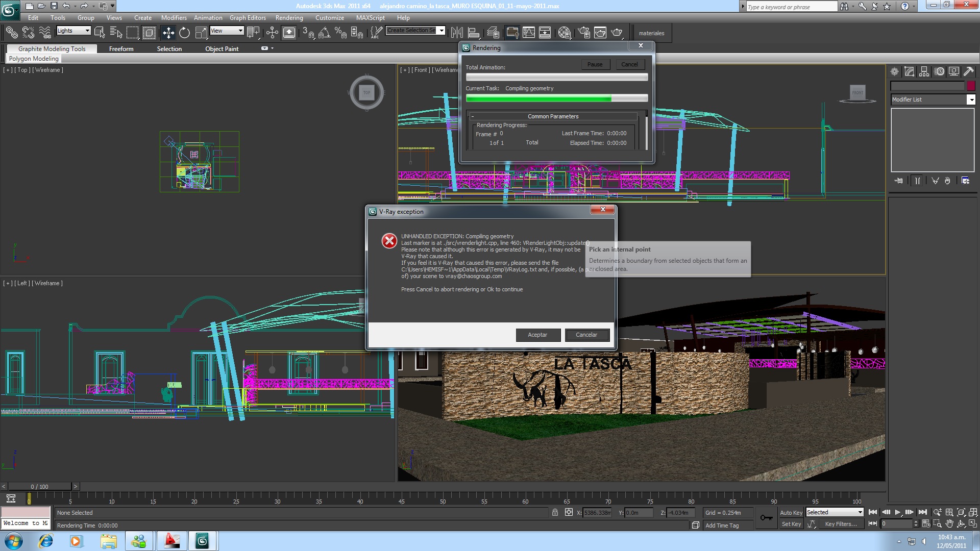Click the Select and Link chain icon
The image size is (980, 551).
11,33
